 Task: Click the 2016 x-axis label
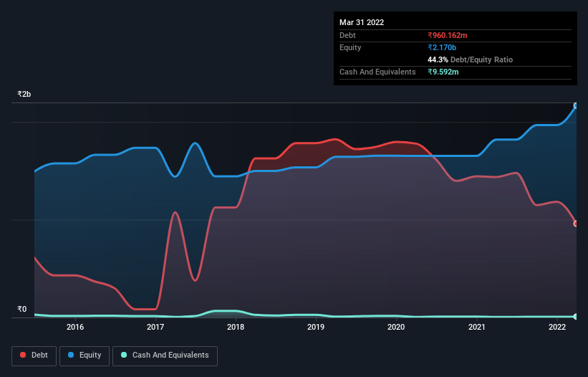75,327
